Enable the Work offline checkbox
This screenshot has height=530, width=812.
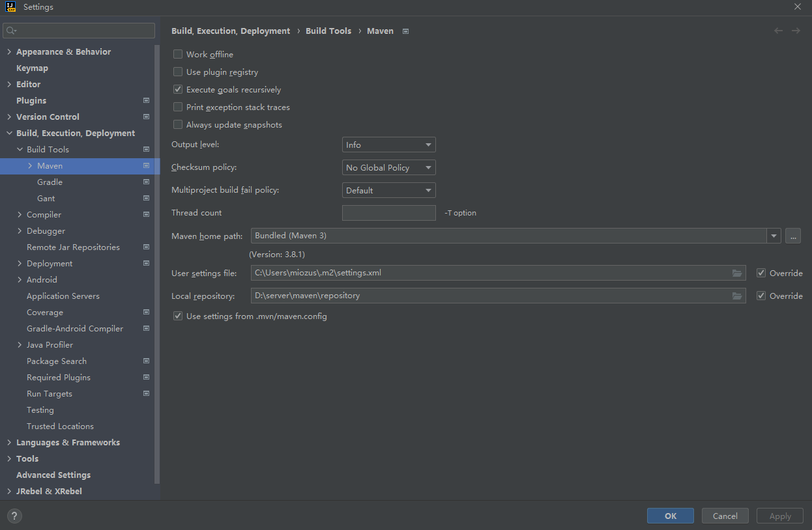click(178, 55)
